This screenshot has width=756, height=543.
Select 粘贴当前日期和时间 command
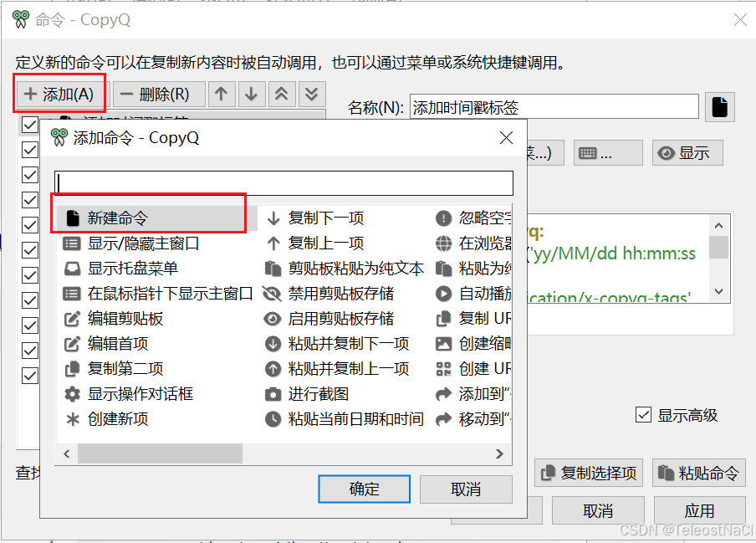pos(345,418)
